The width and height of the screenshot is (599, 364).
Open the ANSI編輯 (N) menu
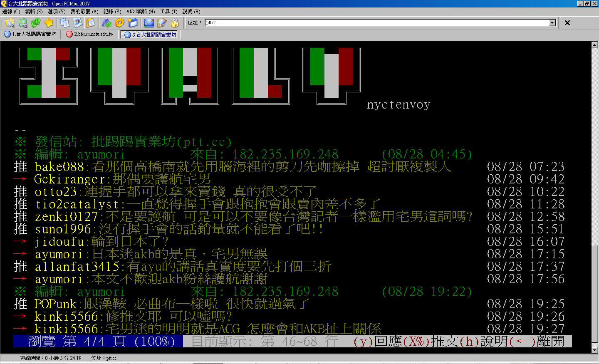tap(141, 12)
